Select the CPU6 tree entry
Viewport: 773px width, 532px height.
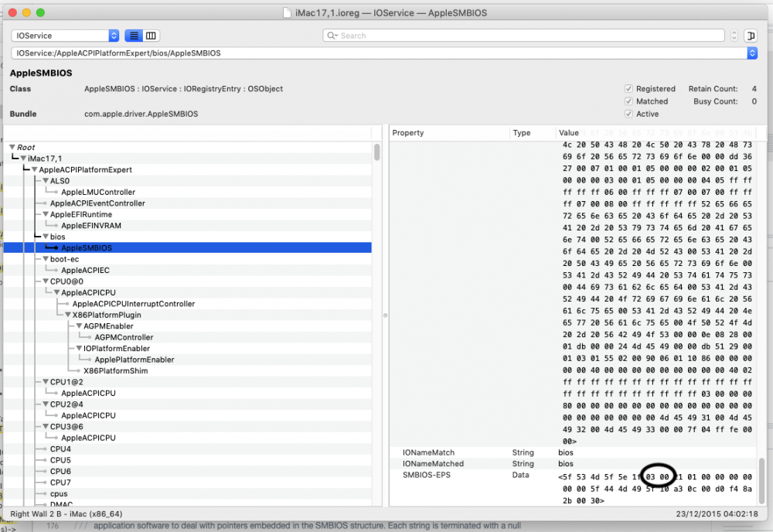60,472
